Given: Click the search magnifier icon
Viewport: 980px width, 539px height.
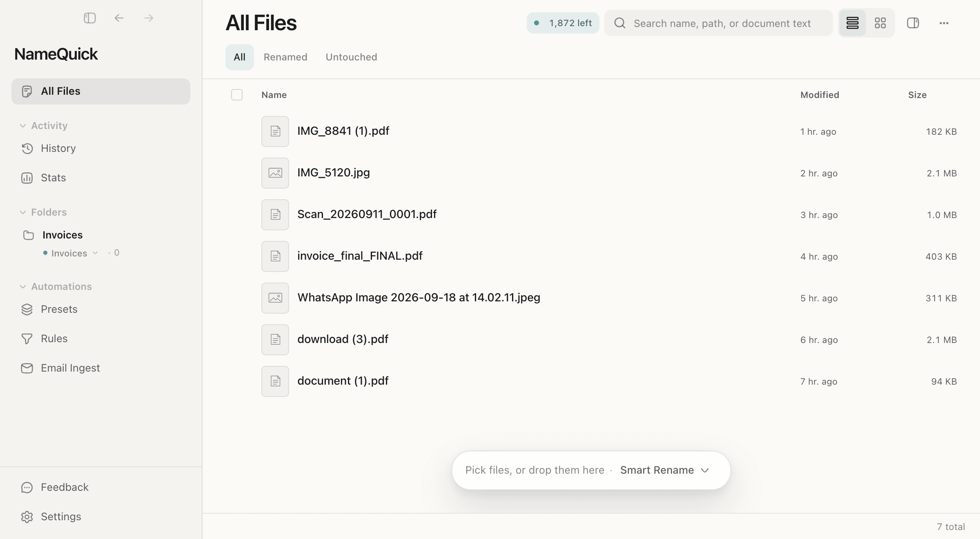Looking at the screenshot, I should coord(620,23).
